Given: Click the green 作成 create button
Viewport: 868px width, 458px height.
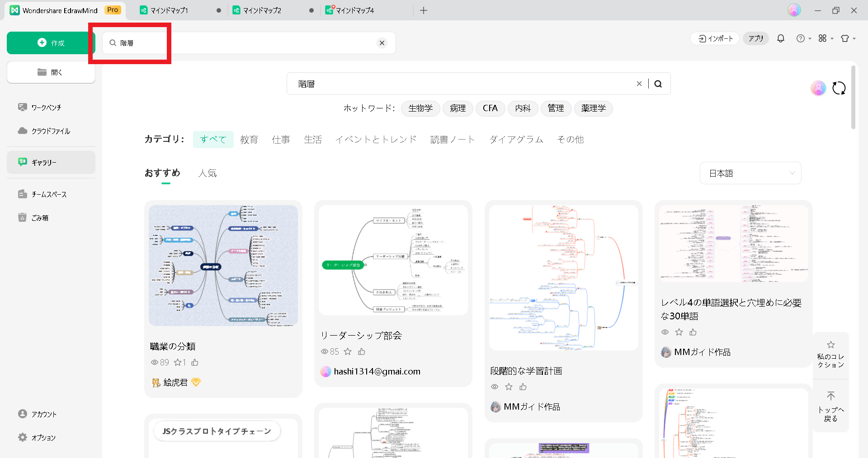Looking at the screenshot, I should coord(51,43).
